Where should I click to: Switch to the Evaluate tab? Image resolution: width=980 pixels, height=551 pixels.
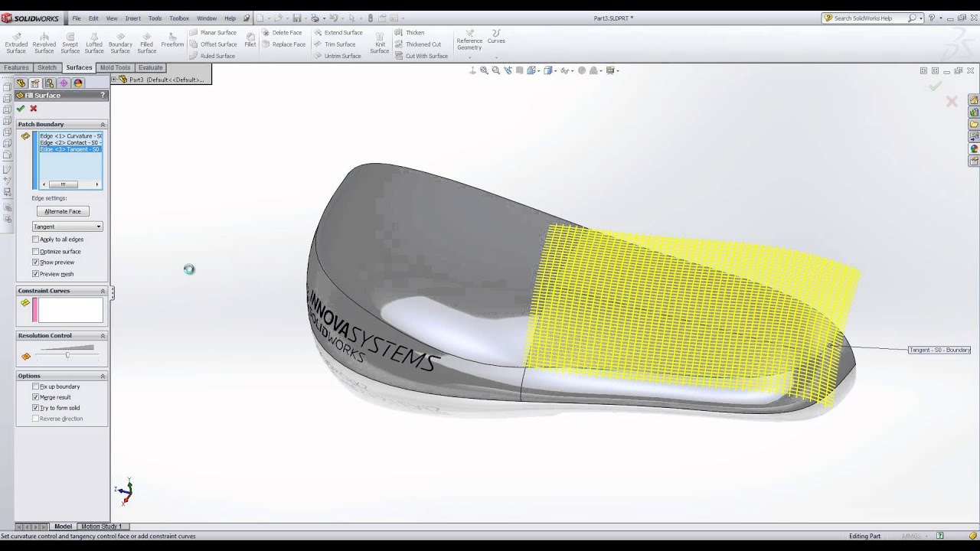coord(150,67)
